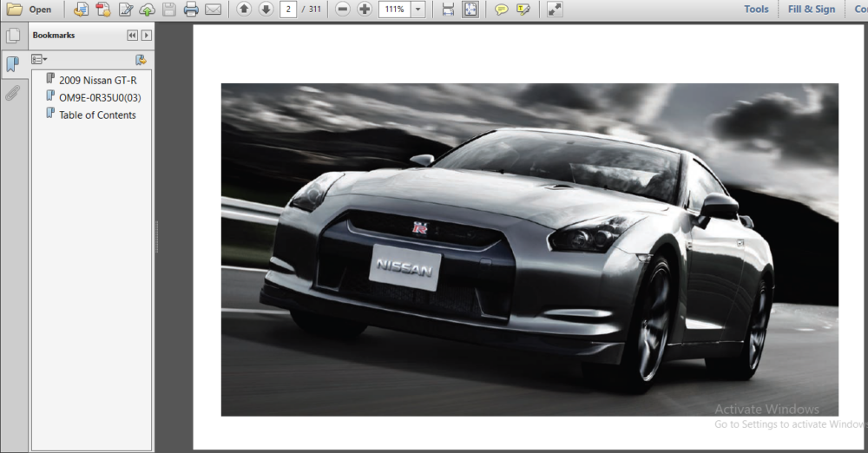The width and height of the screenshot is (868, 453).
Task: Click the edit text and images icon
Action: 126,10
